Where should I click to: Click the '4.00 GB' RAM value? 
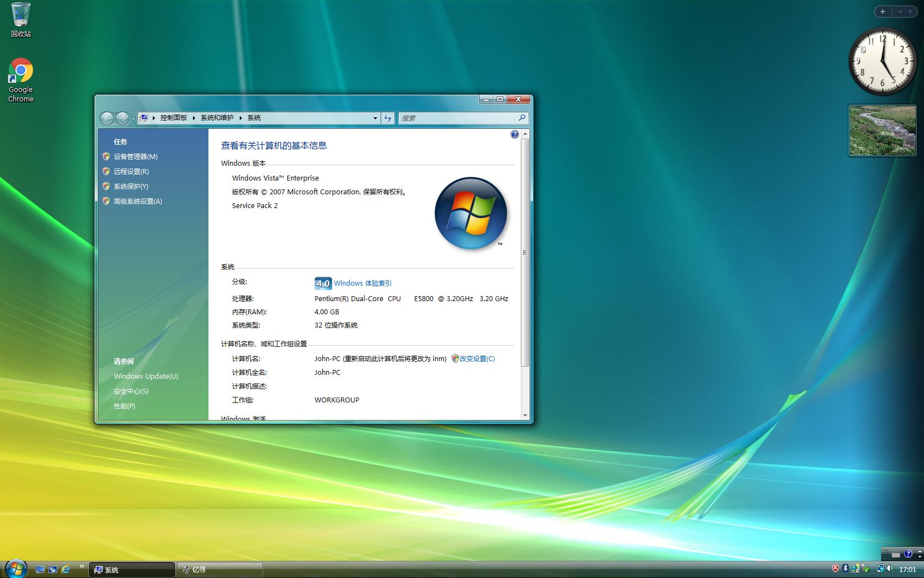(x=327, y=312)
